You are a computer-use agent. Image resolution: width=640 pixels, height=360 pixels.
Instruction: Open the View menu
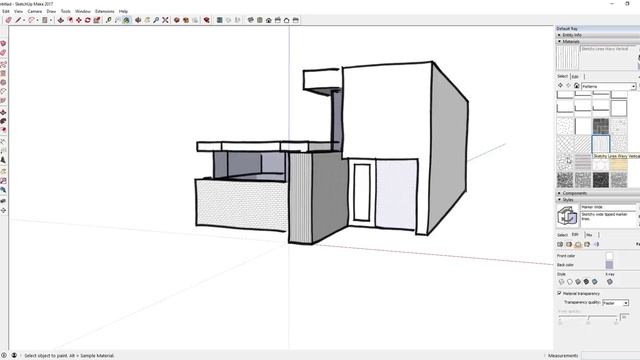point(18,11)
